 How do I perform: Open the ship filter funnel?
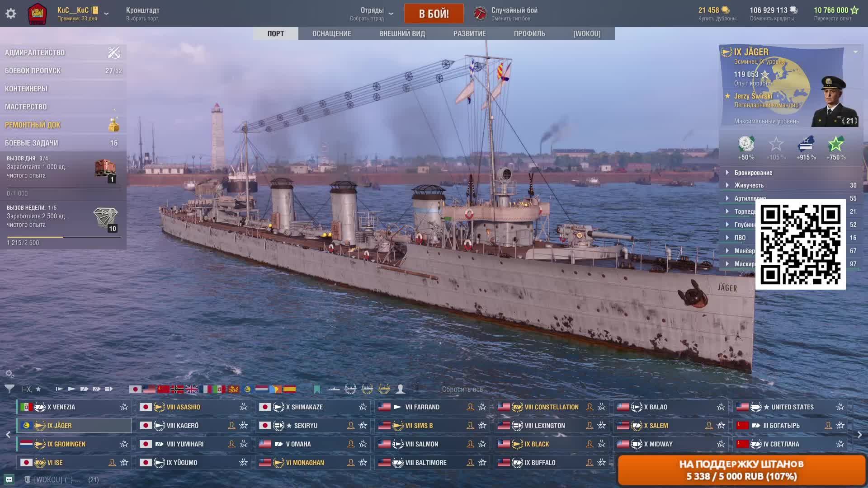click(9, 389)
